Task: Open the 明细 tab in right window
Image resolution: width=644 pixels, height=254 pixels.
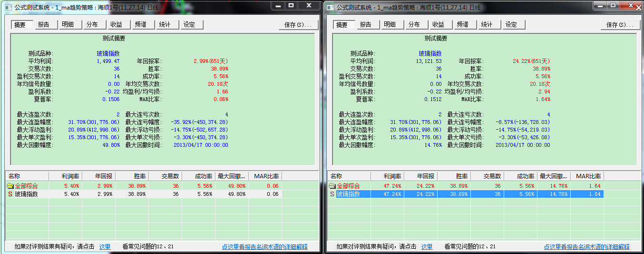Action: 389,25
